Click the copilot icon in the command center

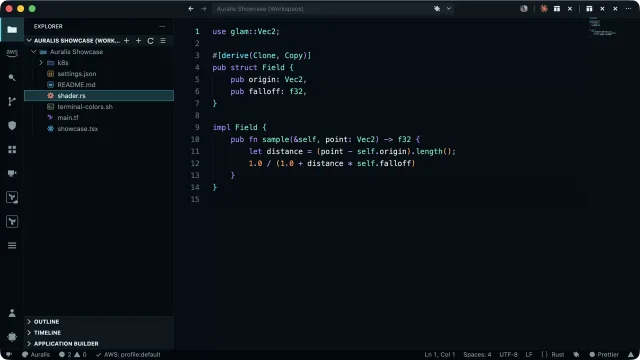(437, 9)
